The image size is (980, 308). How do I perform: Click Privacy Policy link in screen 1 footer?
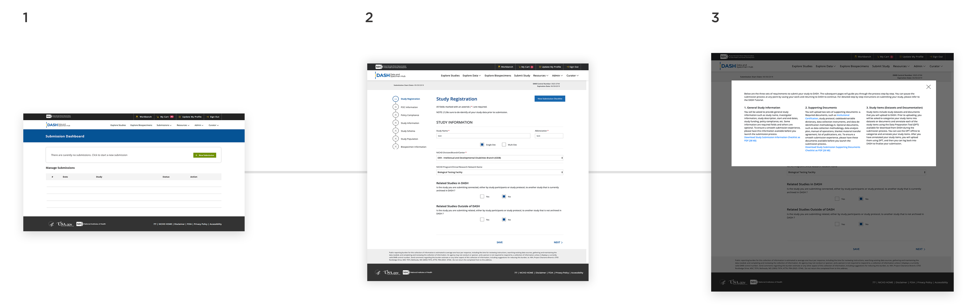tap(200, 224)
